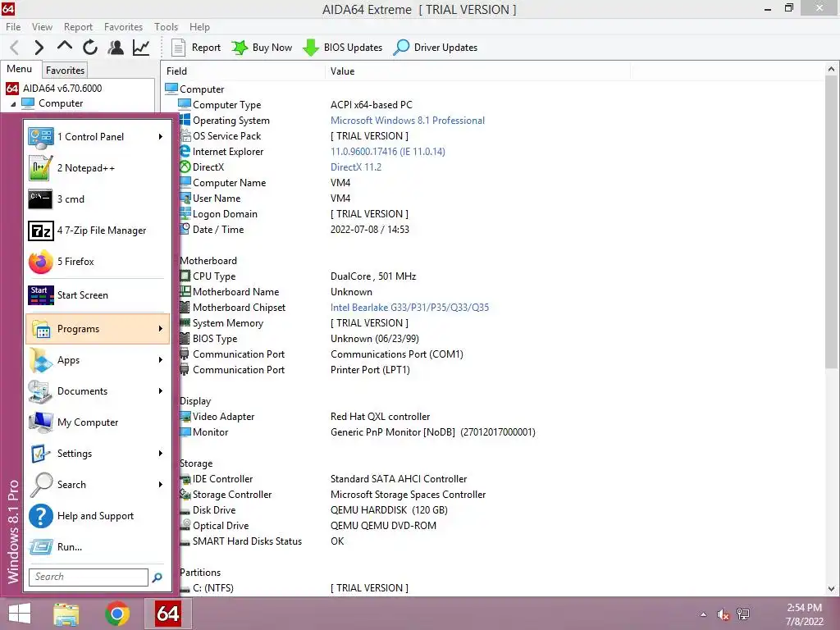The width and height of the screenshot is (840, 630).
Task: Launch Firefox from the start menu
Action: (97, 262)
